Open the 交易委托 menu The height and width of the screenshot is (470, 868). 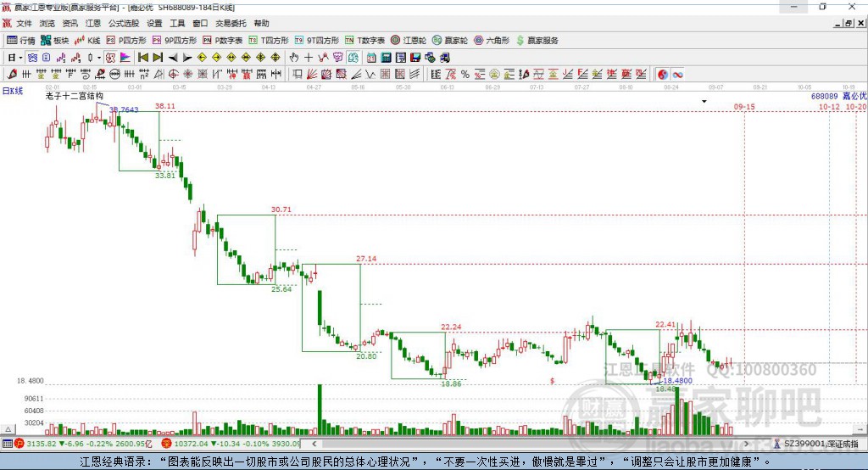(x=231, y=23)
